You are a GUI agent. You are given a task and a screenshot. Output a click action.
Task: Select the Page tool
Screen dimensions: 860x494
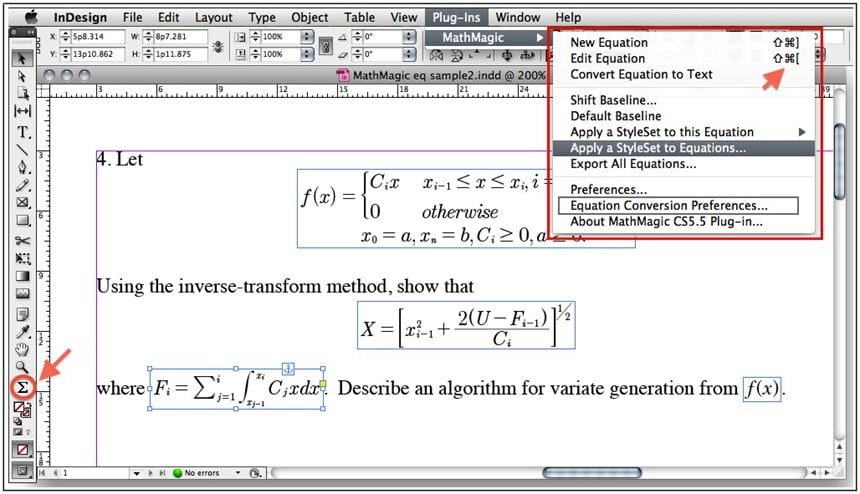22,93
